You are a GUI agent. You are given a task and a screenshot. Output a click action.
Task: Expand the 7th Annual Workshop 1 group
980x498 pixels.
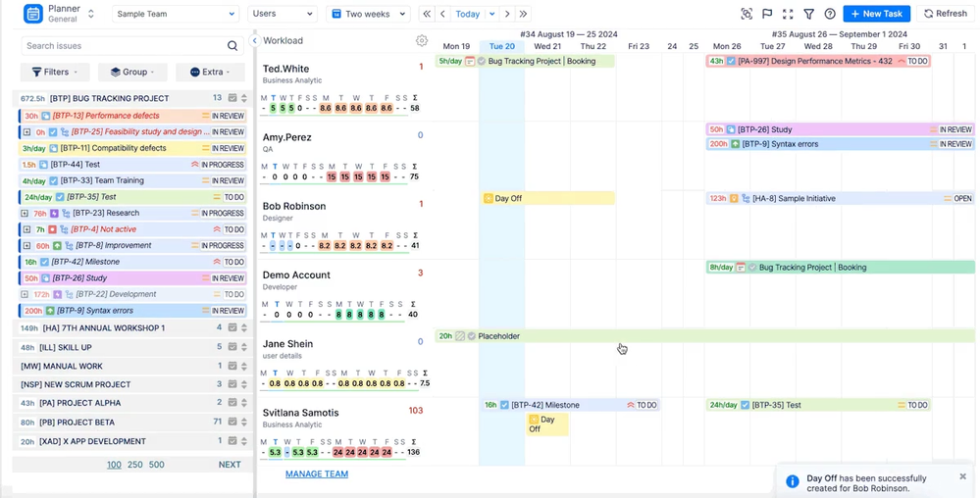point(243,328)
